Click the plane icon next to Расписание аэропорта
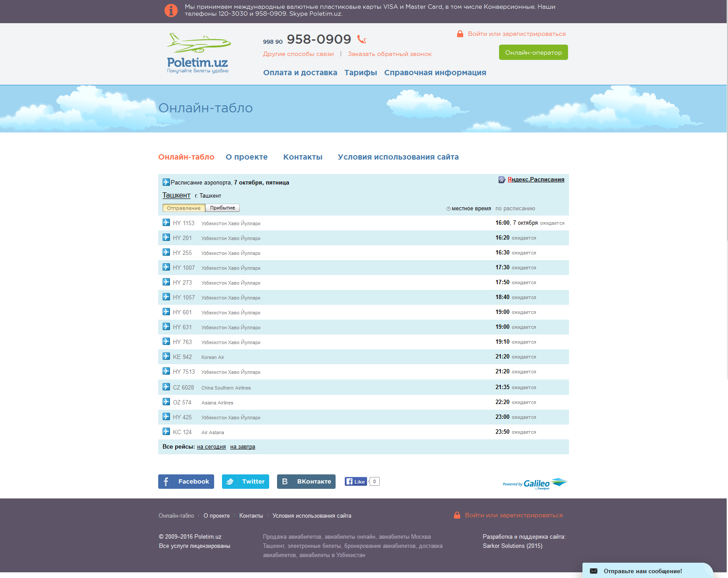 point(166,182)
